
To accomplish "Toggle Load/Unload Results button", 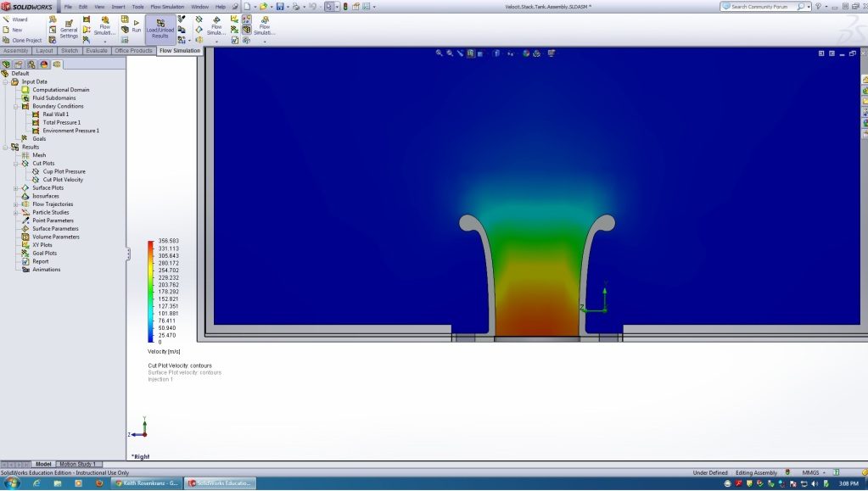I will coord(160,30).
